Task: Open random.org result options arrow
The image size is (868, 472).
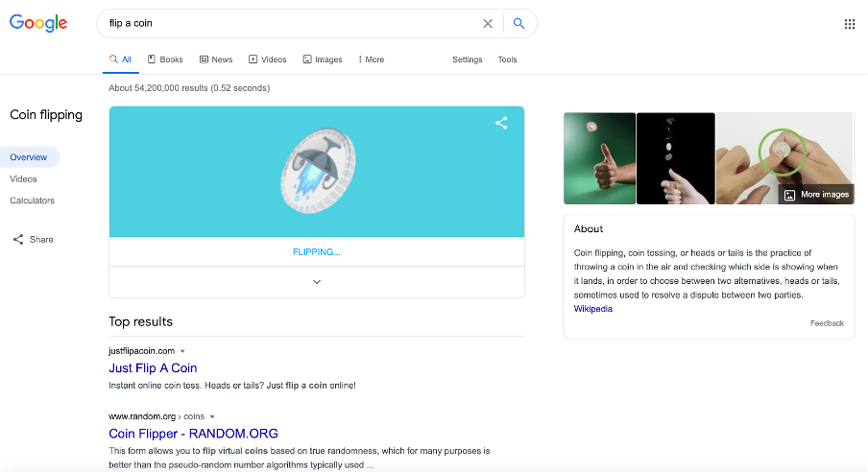Action: point(212,416)
